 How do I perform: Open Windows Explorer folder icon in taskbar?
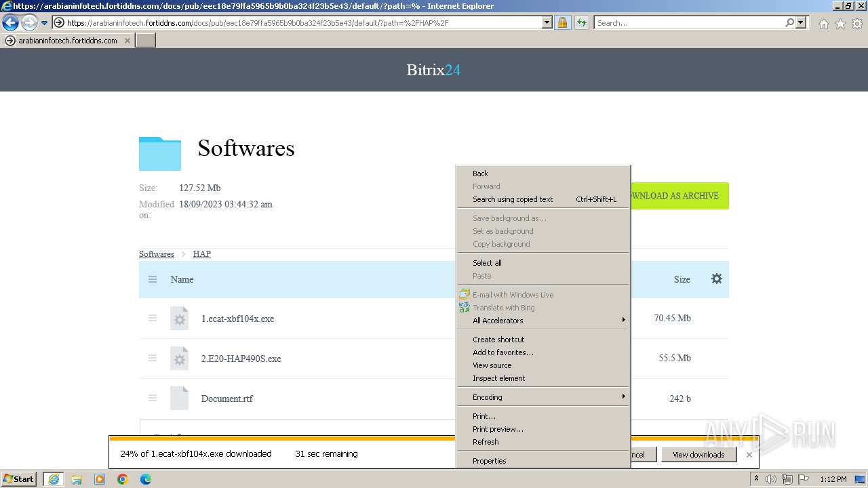coord(77,479)
